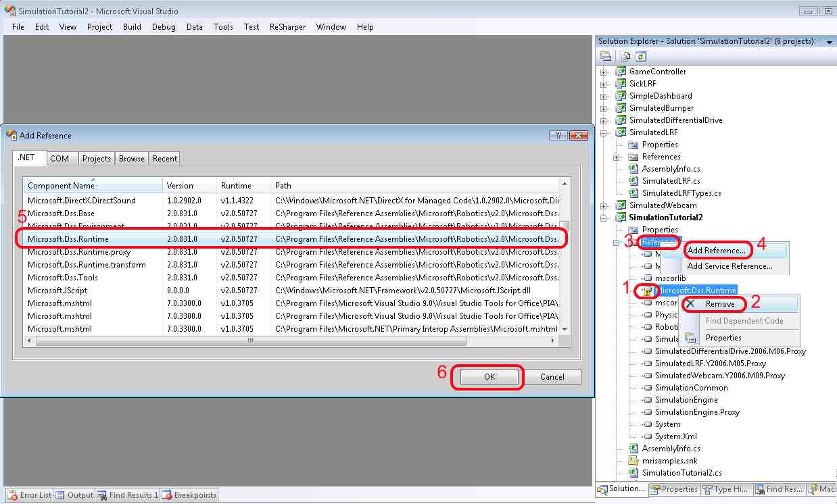Image resolution: width=837 pixels, height=504 pixels.
Task: Click the warning icon beside Microsoft.Dss.Runtime reference
Action: pos(648,291)
